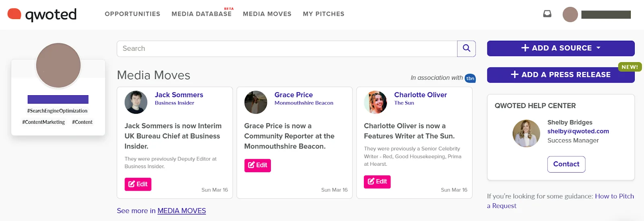644x221 pixels.
Task: Click Sun Mar 16 date on Jack Sommers card
Action: pos(215,190)
